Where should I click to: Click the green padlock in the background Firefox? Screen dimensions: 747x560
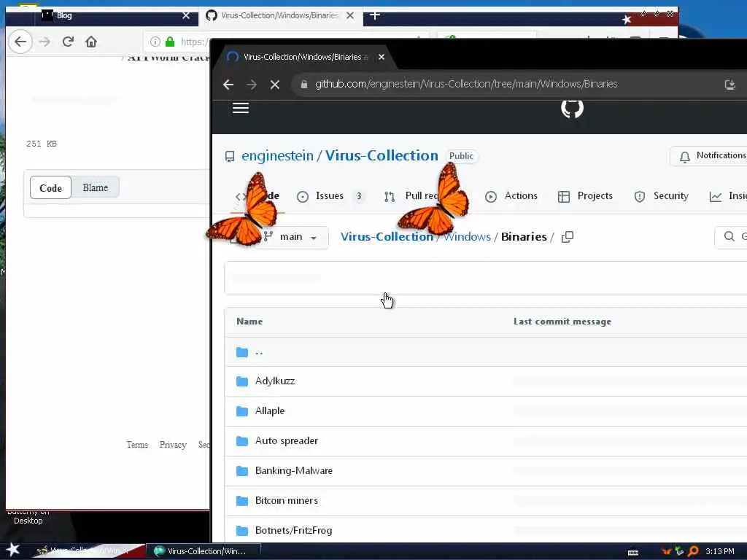169,42
